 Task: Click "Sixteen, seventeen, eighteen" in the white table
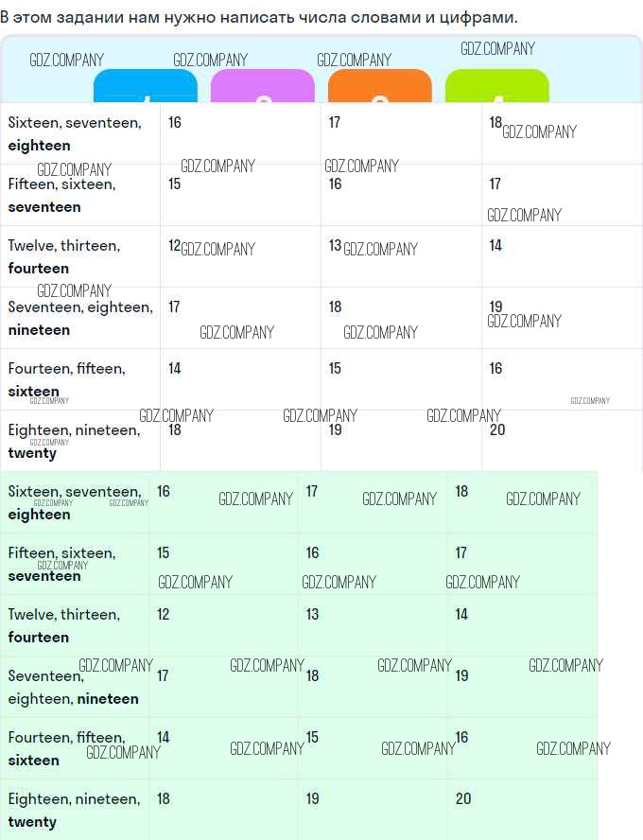[x=75, y=133]
